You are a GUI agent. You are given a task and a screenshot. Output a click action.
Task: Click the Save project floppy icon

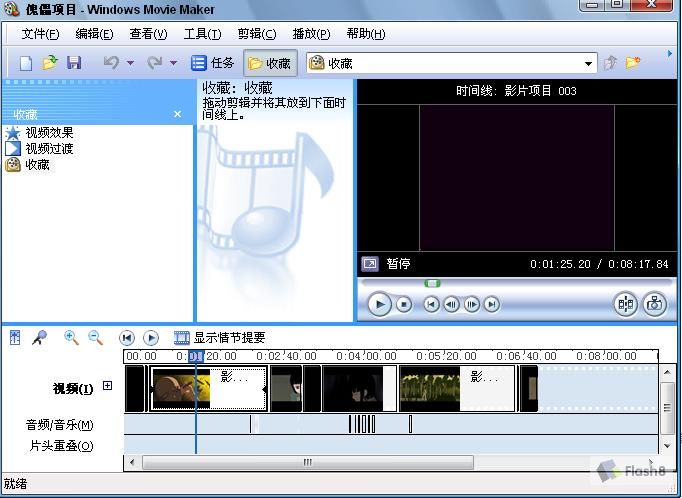pyautogui.click(x=74, y=63)
